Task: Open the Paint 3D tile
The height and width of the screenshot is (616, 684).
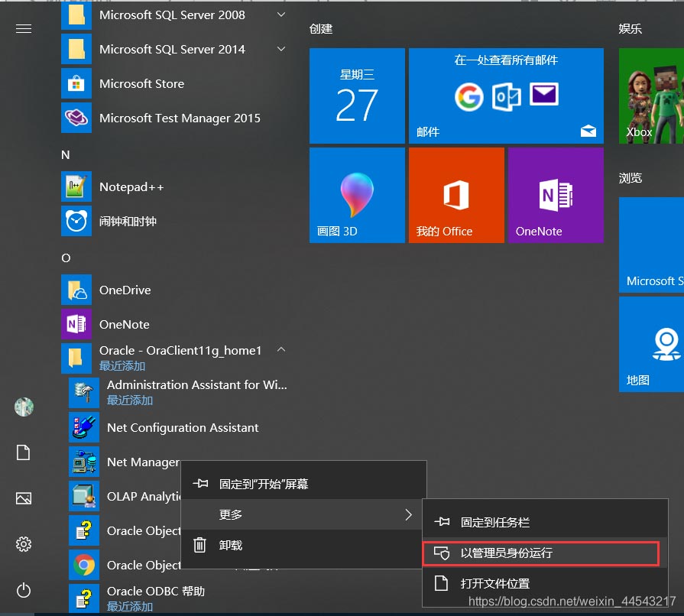Action: (357, 195)
